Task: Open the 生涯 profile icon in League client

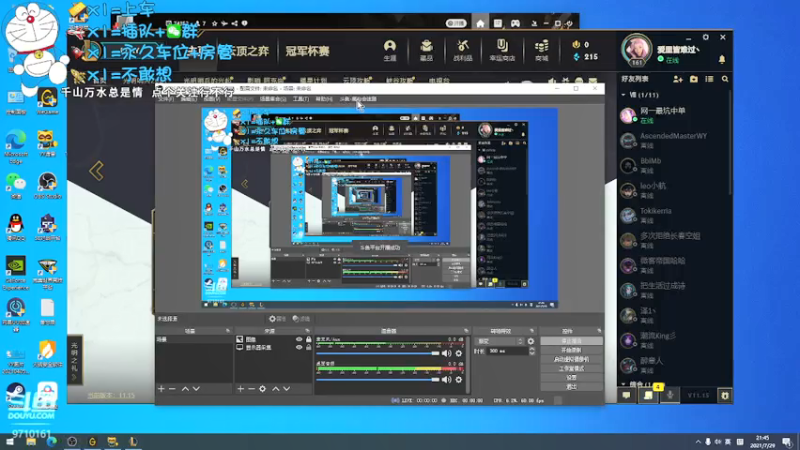Action: pyautogui.click(x=390, y=51)
